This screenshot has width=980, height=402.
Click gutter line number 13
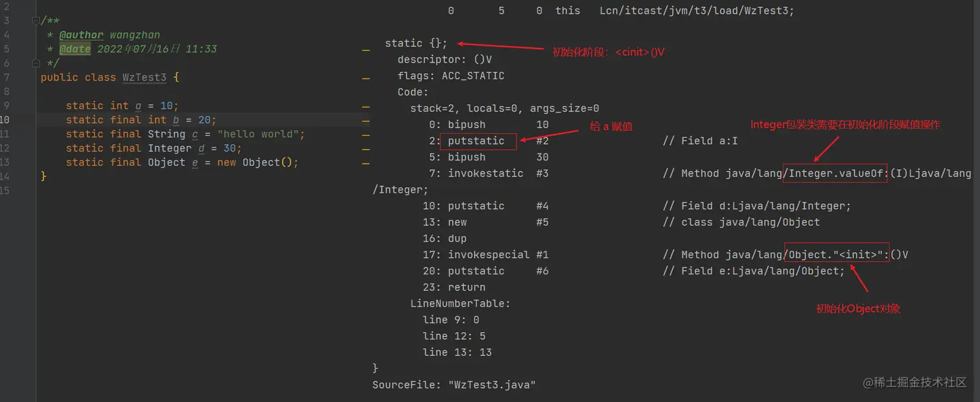click(x=5, y=162)
